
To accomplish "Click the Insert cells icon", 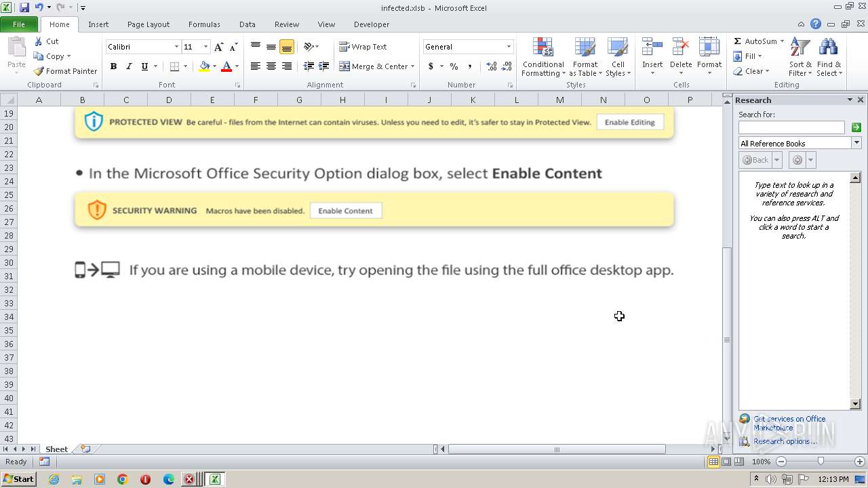I will click(x=652, y=47).
